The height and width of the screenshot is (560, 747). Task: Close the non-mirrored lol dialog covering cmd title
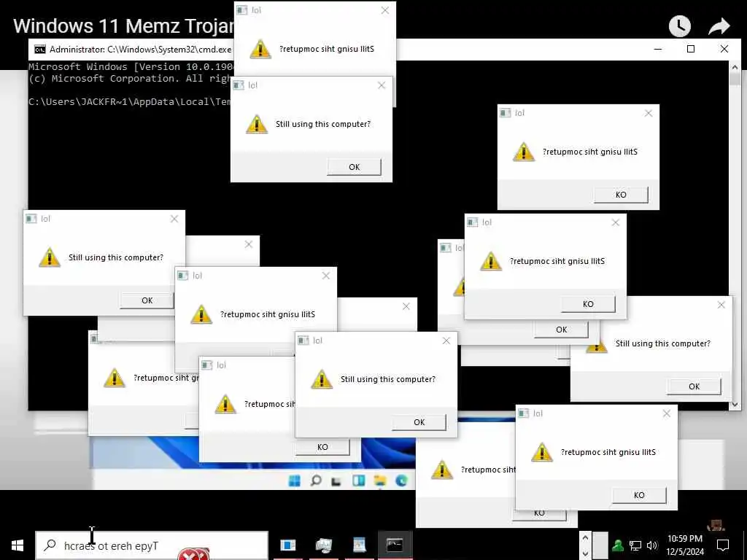382,85
